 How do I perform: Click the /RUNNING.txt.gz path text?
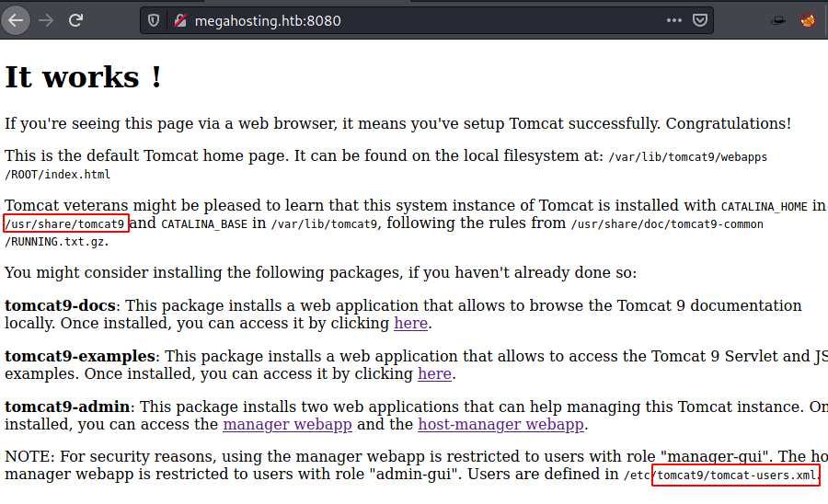55,242
